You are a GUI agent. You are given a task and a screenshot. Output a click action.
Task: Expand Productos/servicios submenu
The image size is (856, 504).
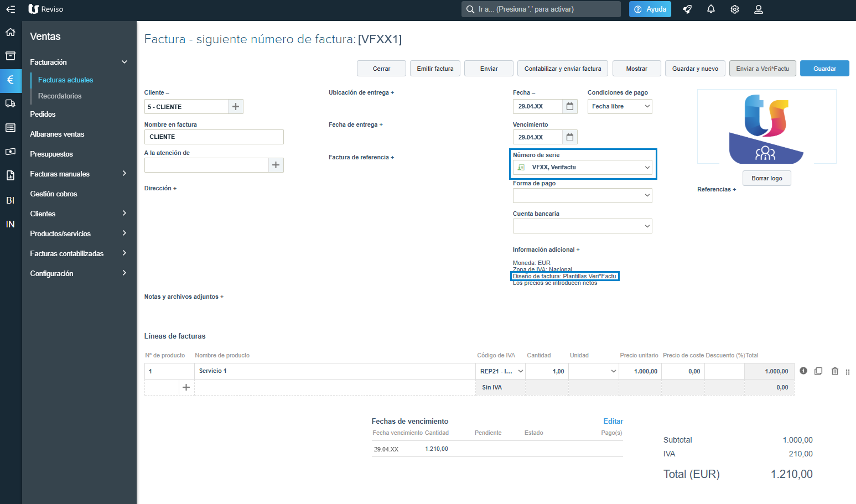click(x=124, y=233)
